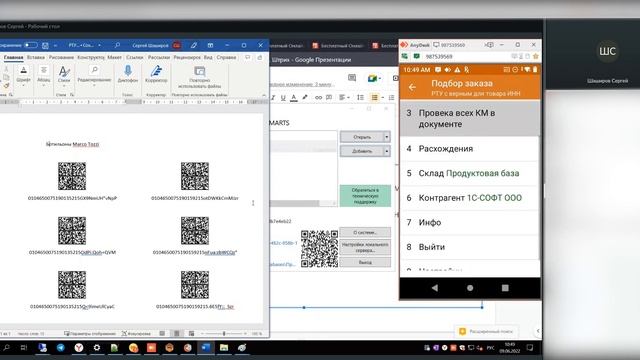The width and height of the screenshot is (640, 360).
Task: Switch to the Вставка ribbon tab
Action: pos(36,58)
